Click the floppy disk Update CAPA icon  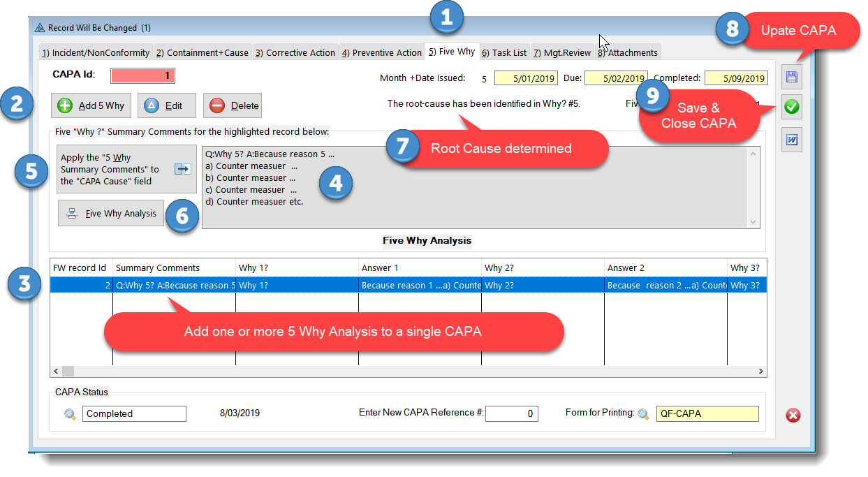coord(792,77)
